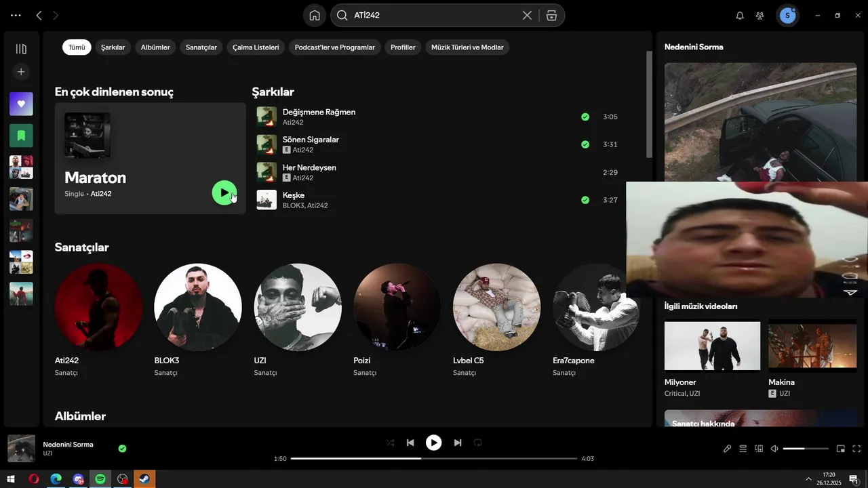Toggle saved check for Keşke
This screenshot has width=868, height=488.
pyautogui.click(x=585, y=200)
